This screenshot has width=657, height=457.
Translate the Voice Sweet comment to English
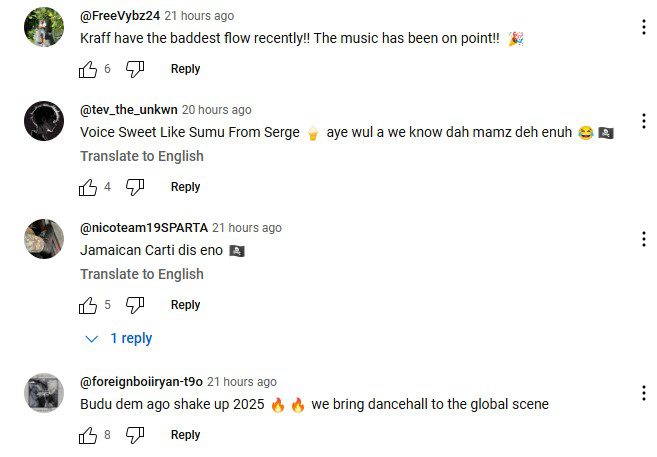tap(141, 156)
